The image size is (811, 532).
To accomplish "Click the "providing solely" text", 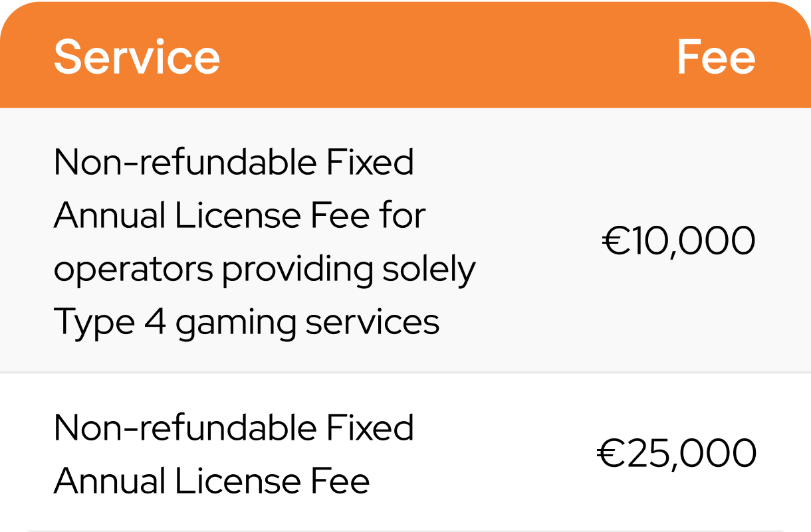I will click(348, 270).
